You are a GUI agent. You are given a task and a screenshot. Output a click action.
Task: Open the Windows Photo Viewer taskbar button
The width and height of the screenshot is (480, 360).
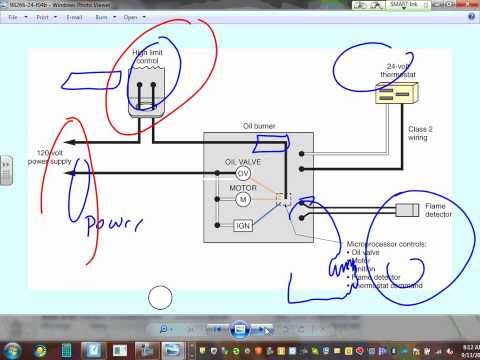pos(173,351)
